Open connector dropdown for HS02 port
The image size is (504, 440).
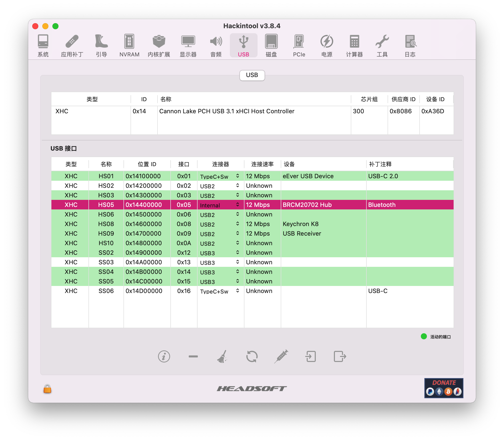tap(220, 186)
